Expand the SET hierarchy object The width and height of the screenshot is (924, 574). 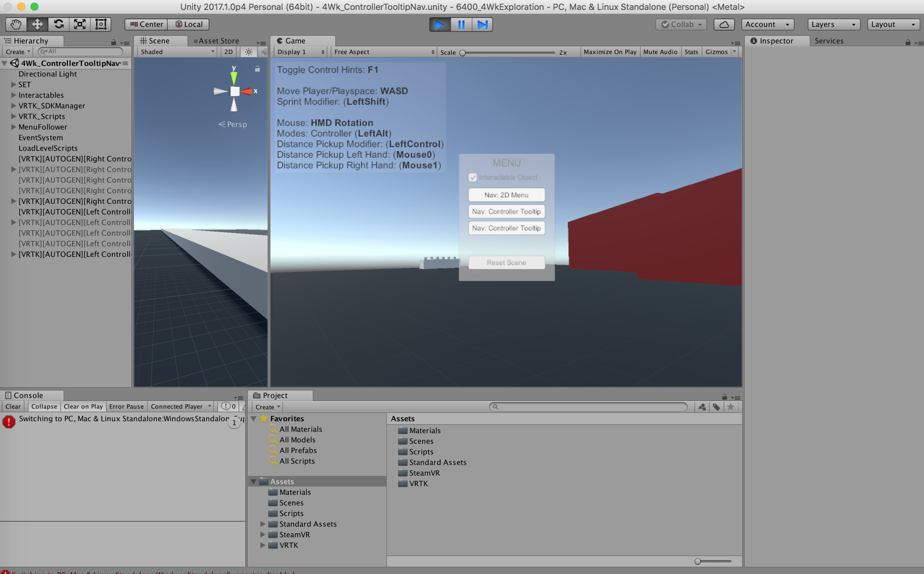[x=14, y=84]
